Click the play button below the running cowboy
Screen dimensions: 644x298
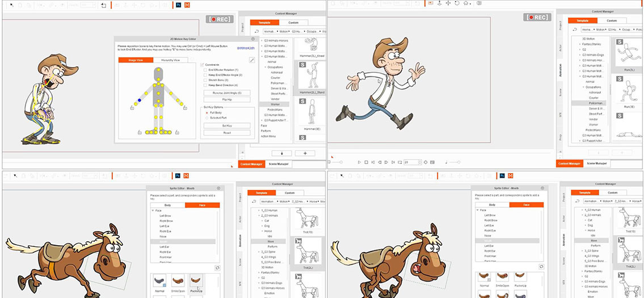click(x=359, y=162)
